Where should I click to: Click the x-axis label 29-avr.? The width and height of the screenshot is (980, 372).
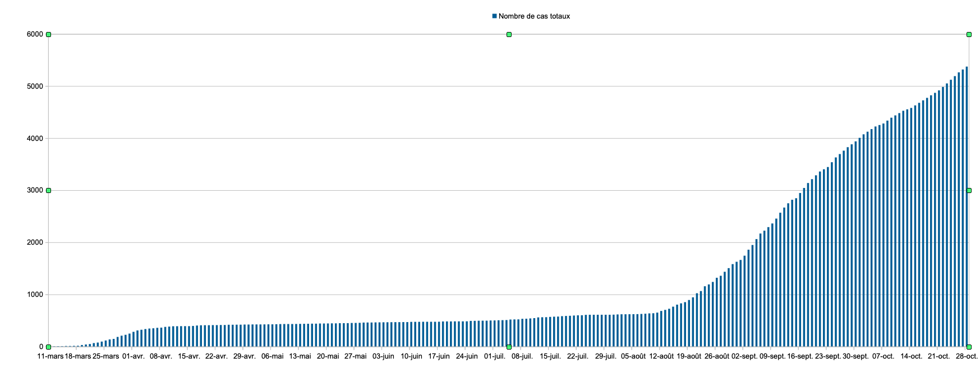pyautogui.click(x=245, y=356)
